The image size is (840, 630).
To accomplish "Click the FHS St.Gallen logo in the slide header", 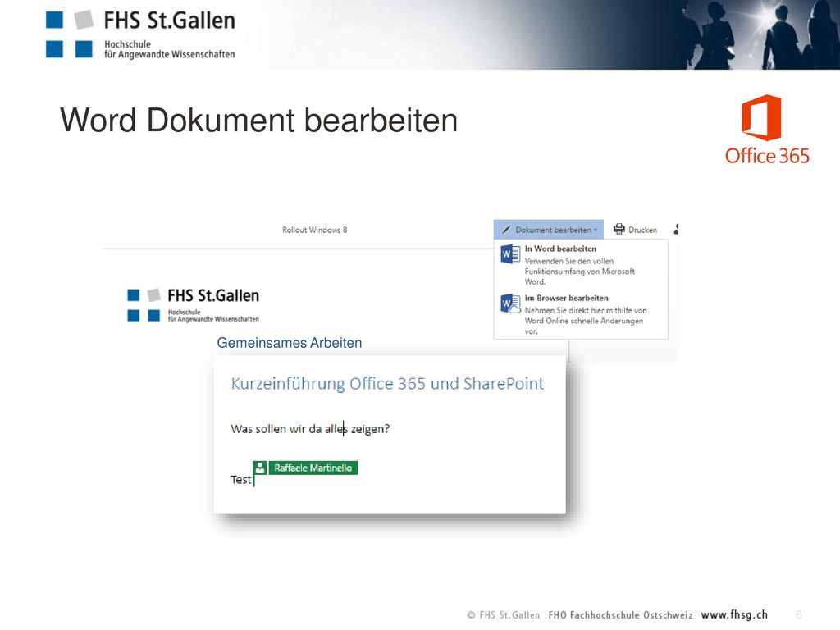I will click(140, 34).
